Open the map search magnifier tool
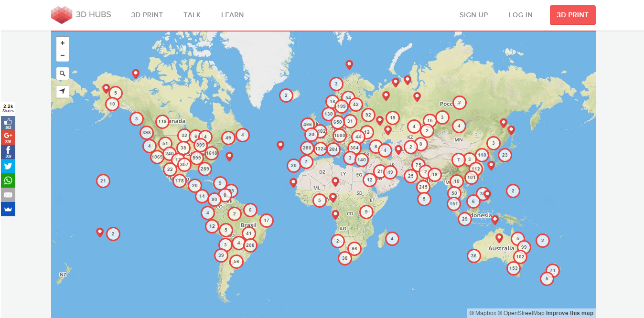 [63, 74]
